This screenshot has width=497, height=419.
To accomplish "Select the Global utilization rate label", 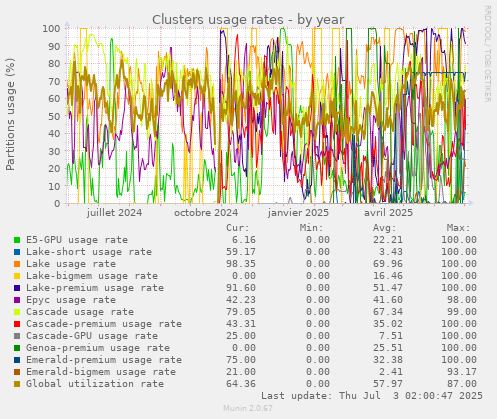I will (95, 384).
